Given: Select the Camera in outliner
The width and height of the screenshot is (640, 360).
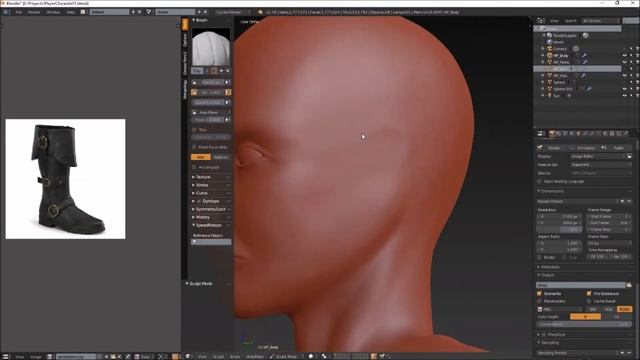Looking at the screenshot, I should (x=560, y=49).
